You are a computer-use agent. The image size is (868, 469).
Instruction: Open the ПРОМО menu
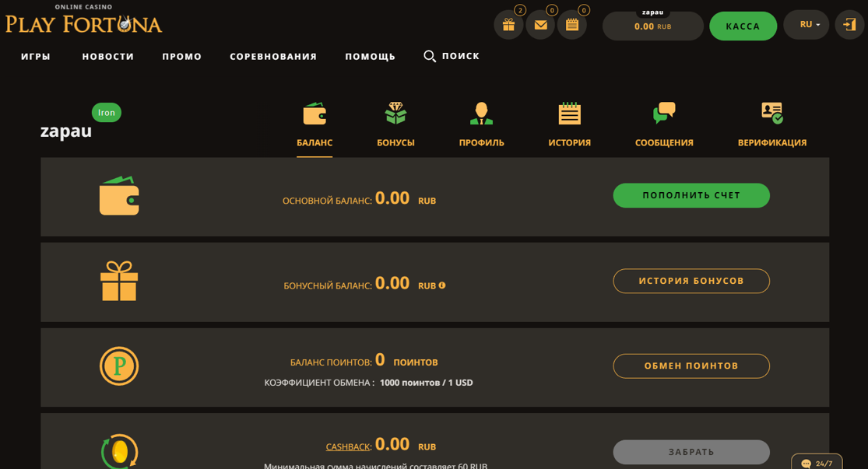click(182, 57)
